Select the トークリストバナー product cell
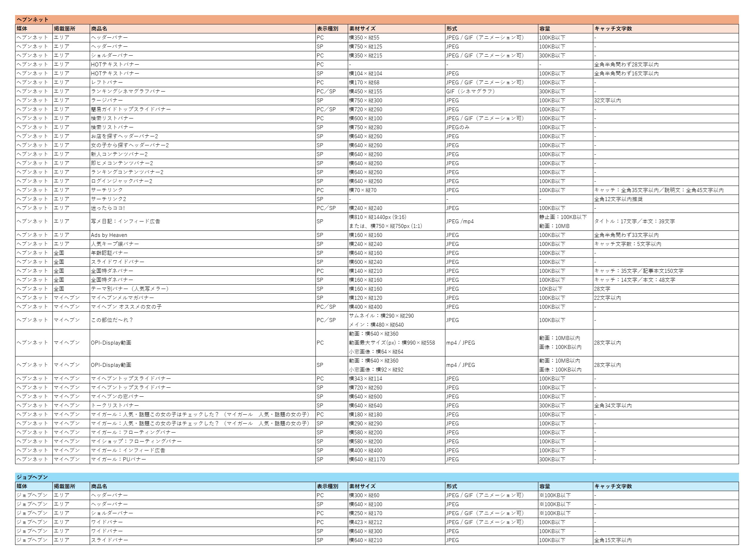The width and height of the screenshot is (754, 560). [115, 406]
